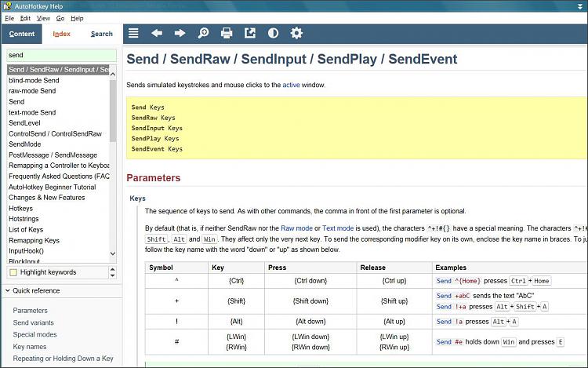588x368 pixels.
Task: Click the Parameters section heading
Action: 154,178
